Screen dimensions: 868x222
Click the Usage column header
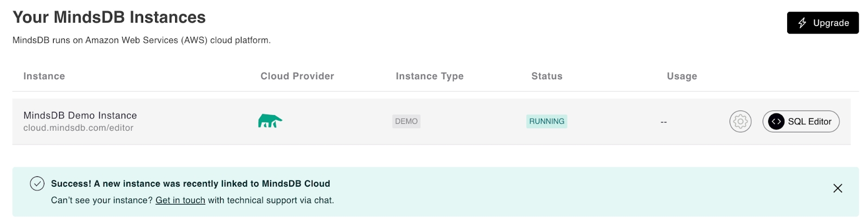[682, 77]
